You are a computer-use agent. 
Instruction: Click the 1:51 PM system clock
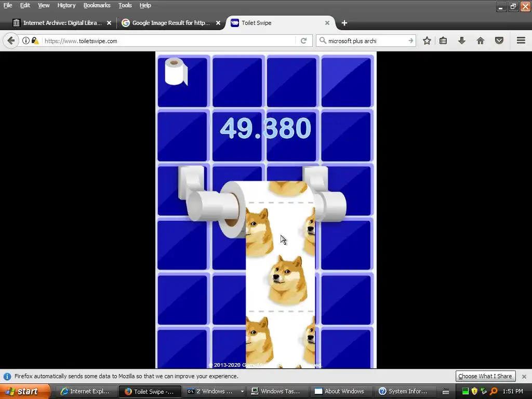pos(513,391)
